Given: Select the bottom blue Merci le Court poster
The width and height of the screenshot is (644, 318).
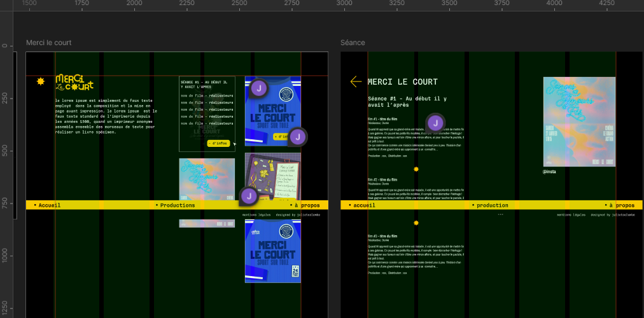Looking at the screenshot, I should coord(273,251).
